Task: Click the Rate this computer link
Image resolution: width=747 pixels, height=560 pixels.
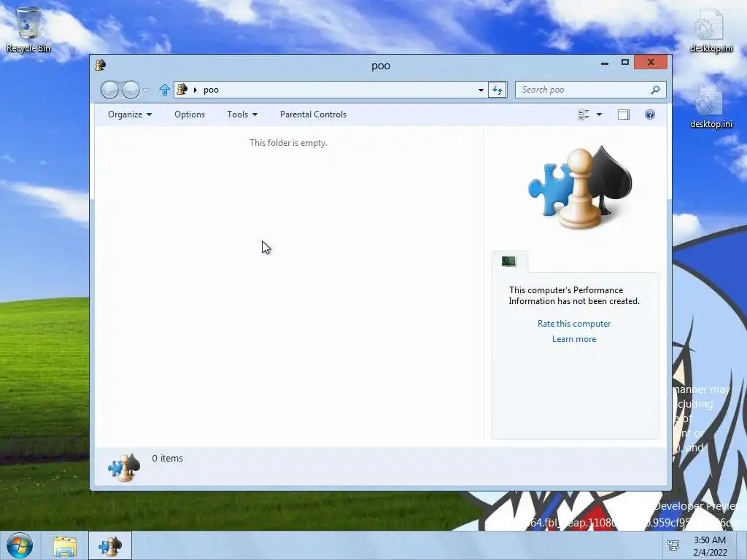Action: [x=574, y=324]
